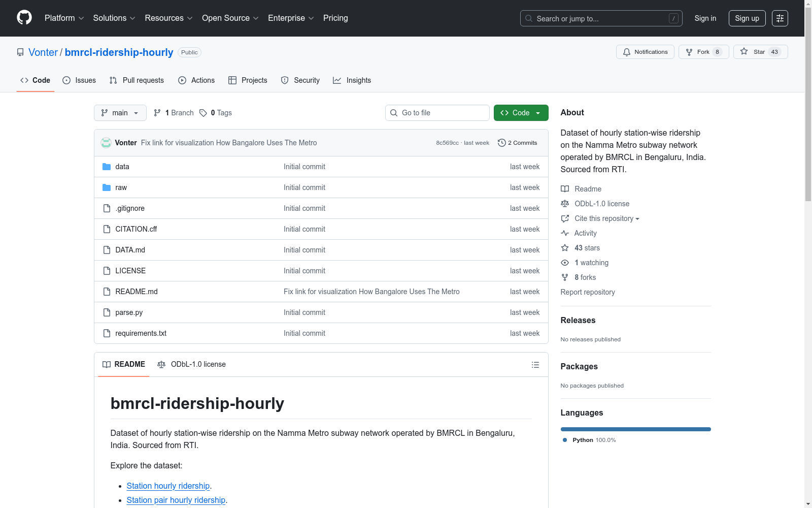Expand the Solutions menu
This screenshot has width=812, height=508.
pos(114,18)
